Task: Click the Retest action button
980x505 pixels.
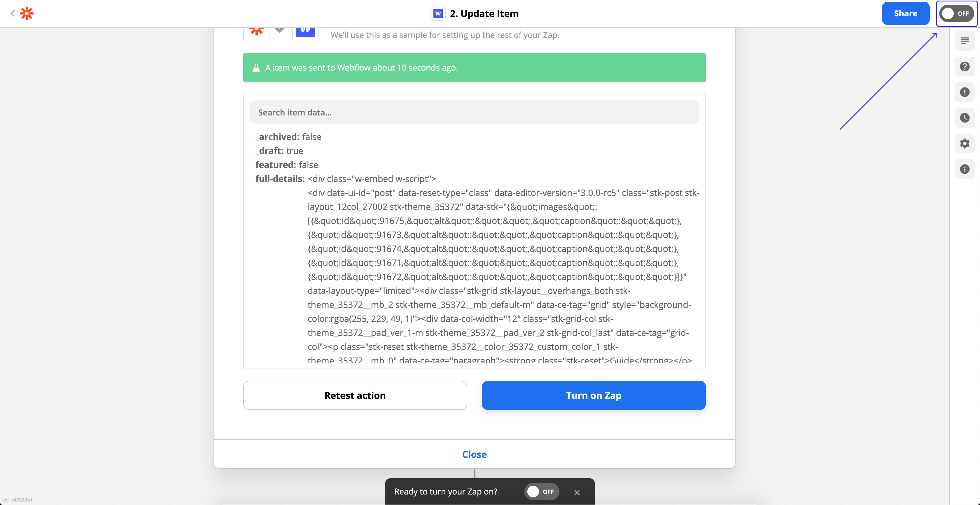Action: [x=355, y=395]
